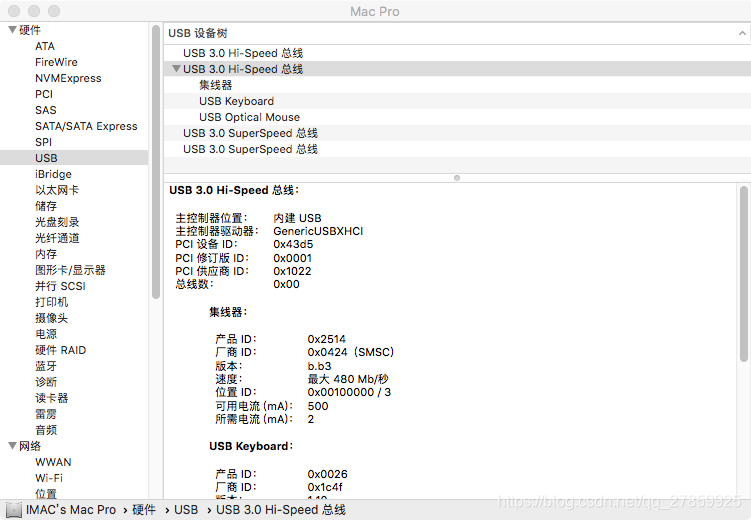The height and width of the screenshot is (520, 751).
Task: Select first USB 3.0 Hi-Speed 总线 row
Action: [457, 53]
